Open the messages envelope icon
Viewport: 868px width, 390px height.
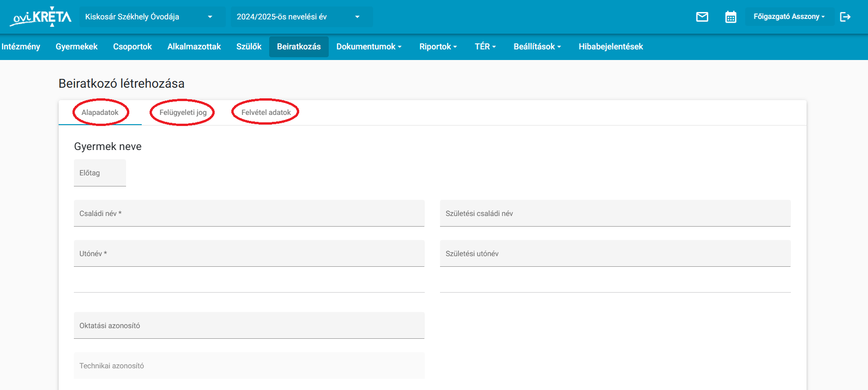click(702, 17)
